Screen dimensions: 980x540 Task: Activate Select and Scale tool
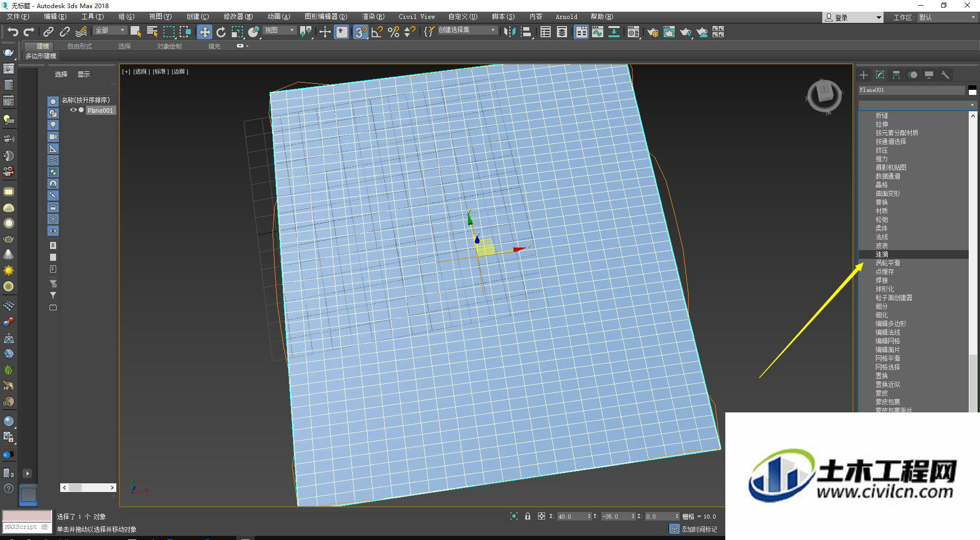click(237, 32)
